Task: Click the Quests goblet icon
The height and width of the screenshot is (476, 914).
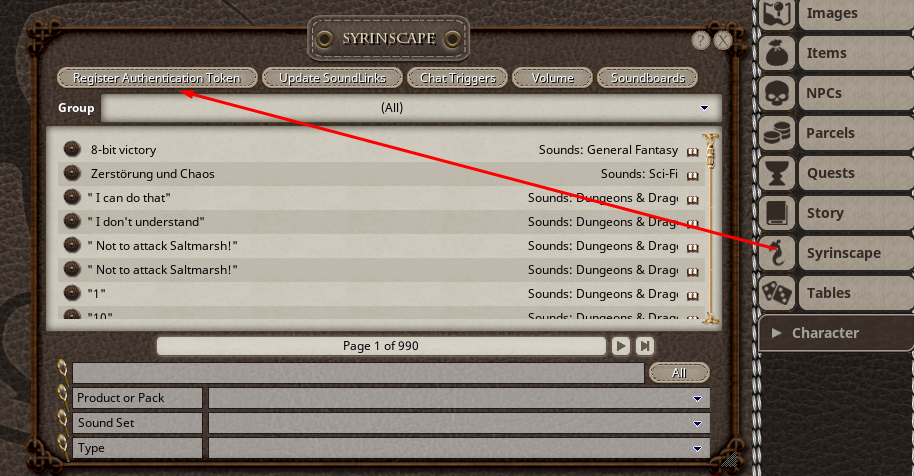Action: point(778,173)
